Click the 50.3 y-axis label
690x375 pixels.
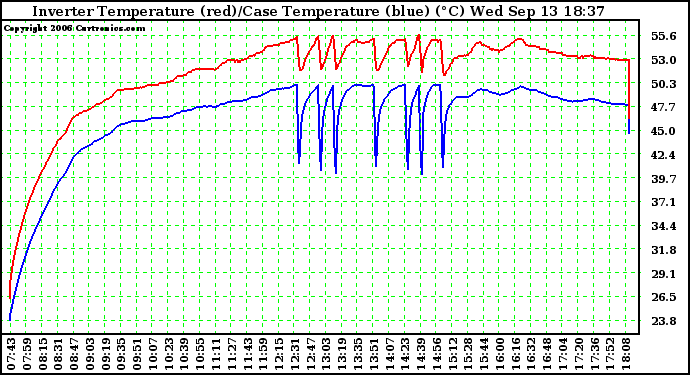664,84
